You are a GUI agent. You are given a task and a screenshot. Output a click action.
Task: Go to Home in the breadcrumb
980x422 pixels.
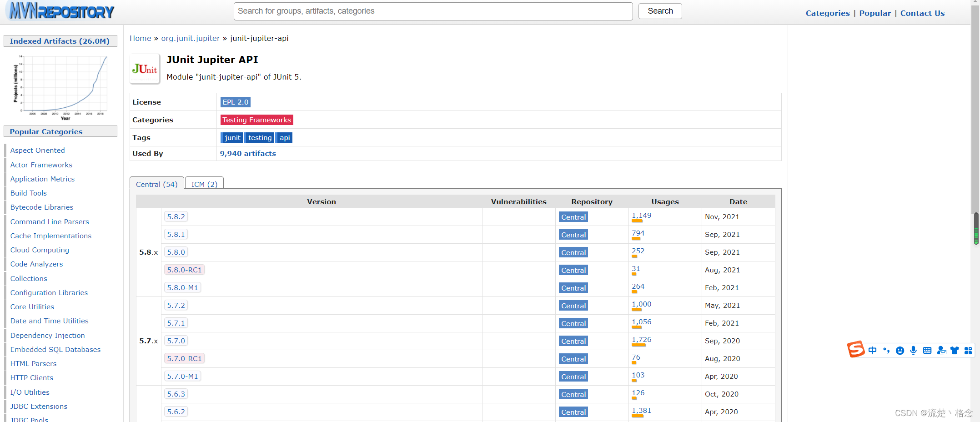(x=141, y=38)
